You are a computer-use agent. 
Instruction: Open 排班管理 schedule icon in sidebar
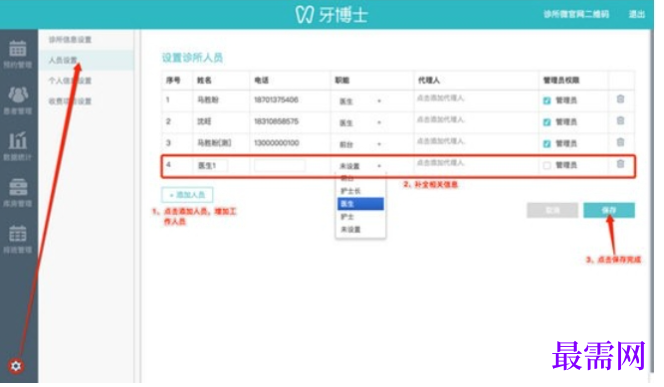[18, 233]
